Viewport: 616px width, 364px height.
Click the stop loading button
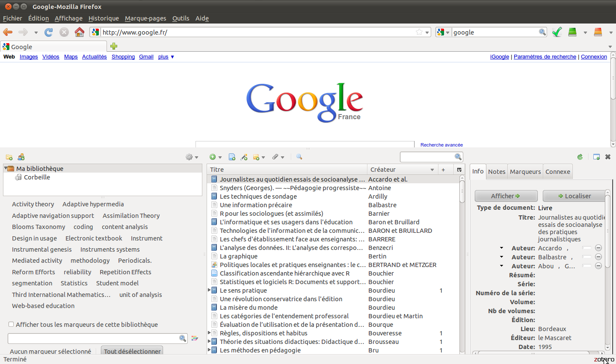click(64, 32)
